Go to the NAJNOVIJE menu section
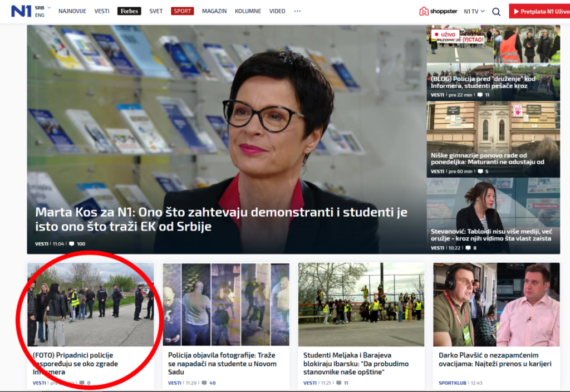 (x=72, y=11)
